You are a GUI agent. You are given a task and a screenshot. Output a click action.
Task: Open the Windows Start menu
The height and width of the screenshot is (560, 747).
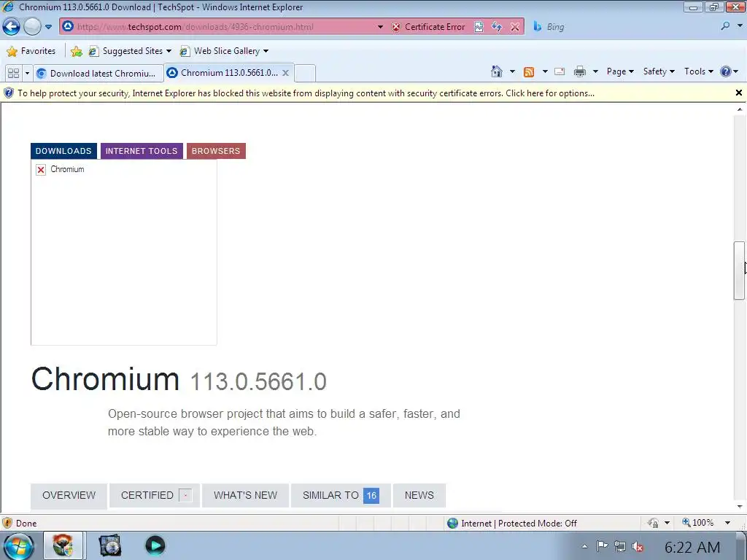18,545
